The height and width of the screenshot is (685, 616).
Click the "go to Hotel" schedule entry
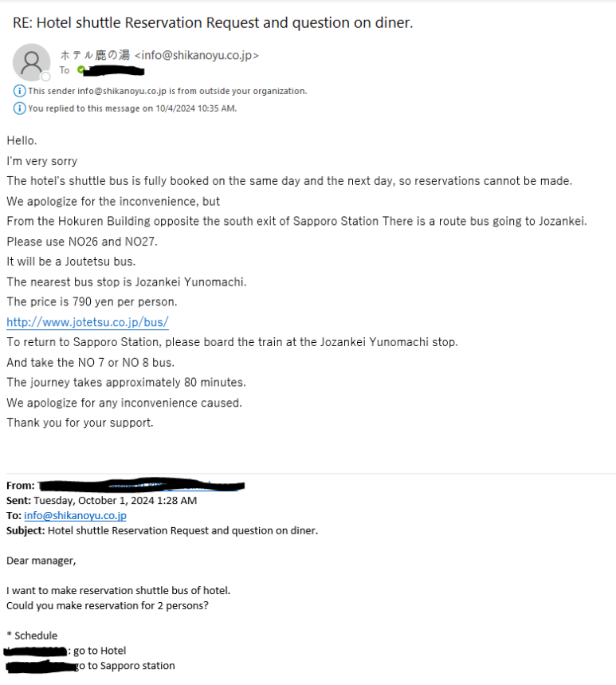coord(100,651)
